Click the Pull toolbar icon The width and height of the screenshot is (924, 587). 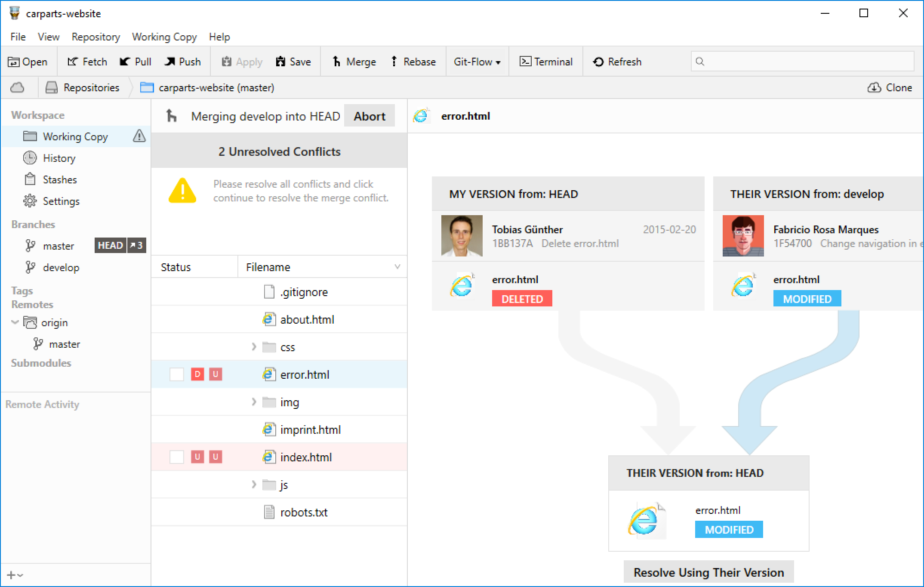point(125,62)
